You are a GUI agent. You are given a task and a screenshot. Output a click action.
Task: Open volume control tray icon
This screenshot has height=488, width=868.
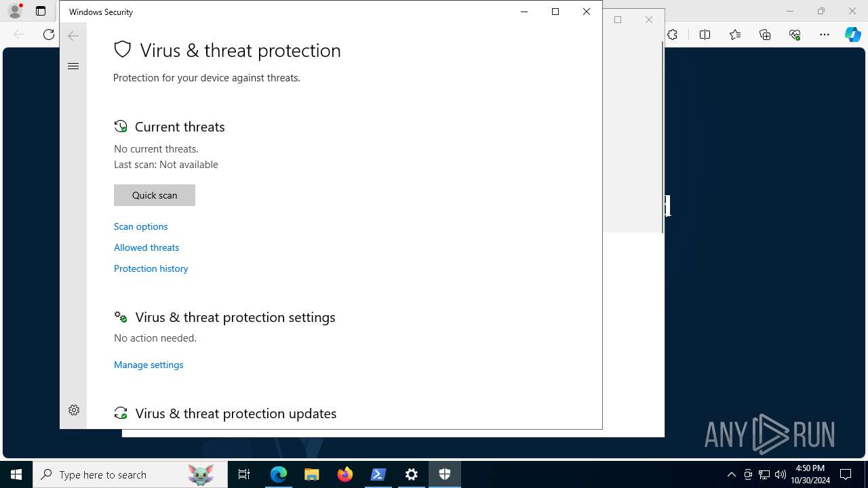(x=781, y=474)
